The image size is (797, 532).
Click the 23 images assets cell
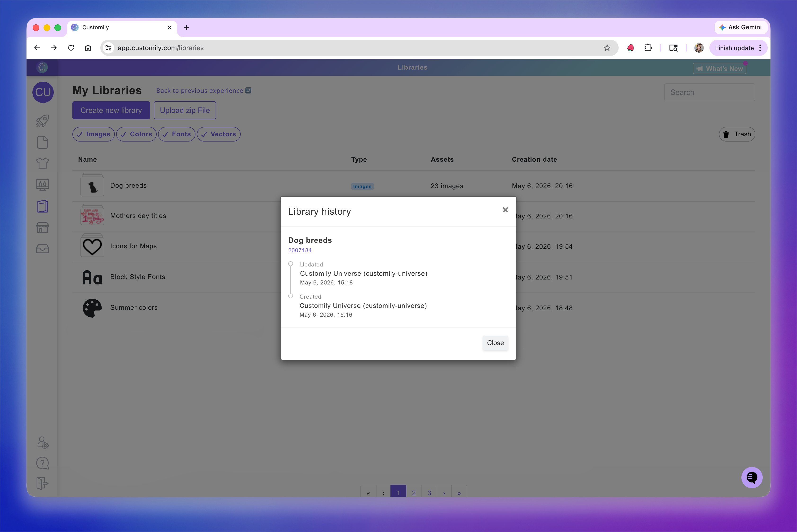click(x=447, y=186)
